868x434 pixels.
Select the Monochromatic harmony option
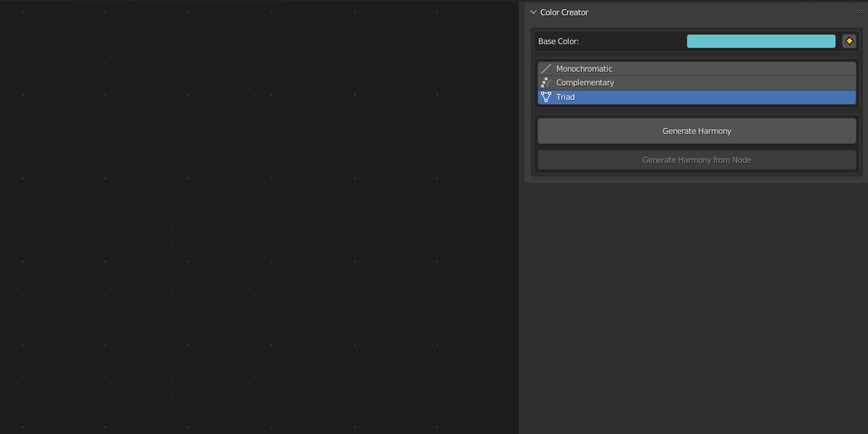(x=697, y=69)
